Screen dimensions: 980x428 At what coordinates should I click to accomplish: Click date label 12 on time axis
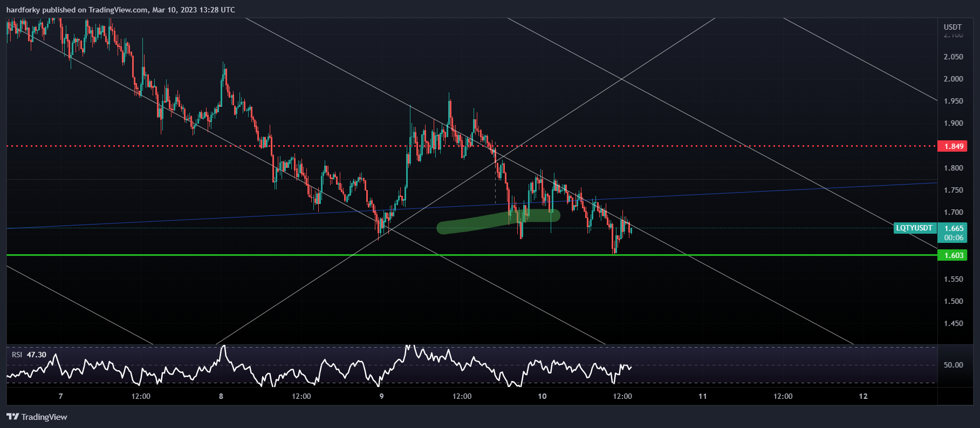[863, 396]
